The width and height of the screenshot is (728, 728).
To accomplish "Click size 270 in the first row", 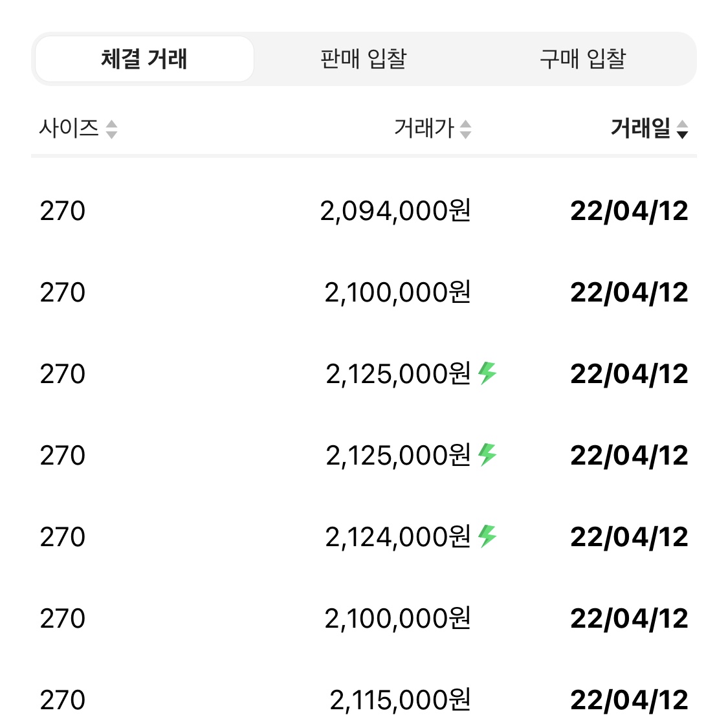I will click(63, 211).
